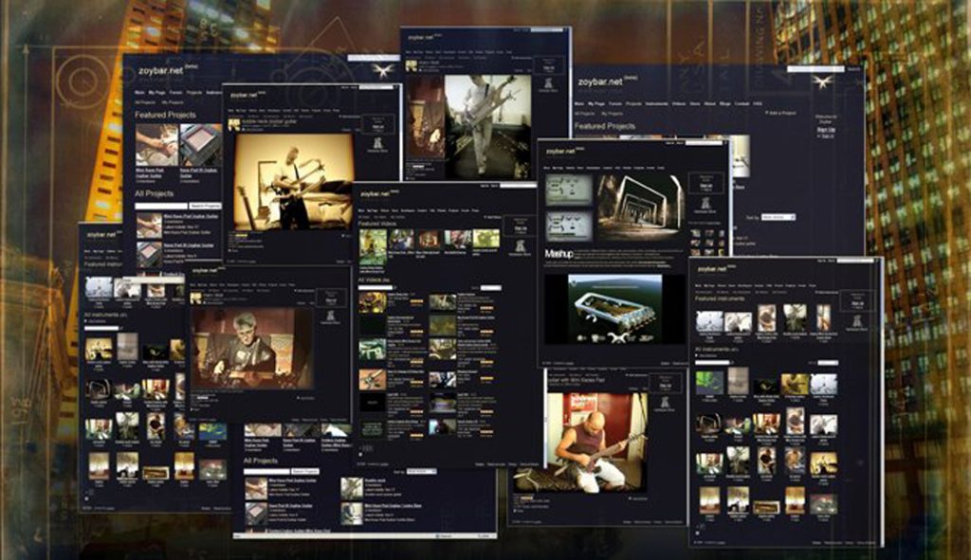Open the Sort by dropdown on projects page
Viewport: 971px width, 560px height.
click(777, 217)
